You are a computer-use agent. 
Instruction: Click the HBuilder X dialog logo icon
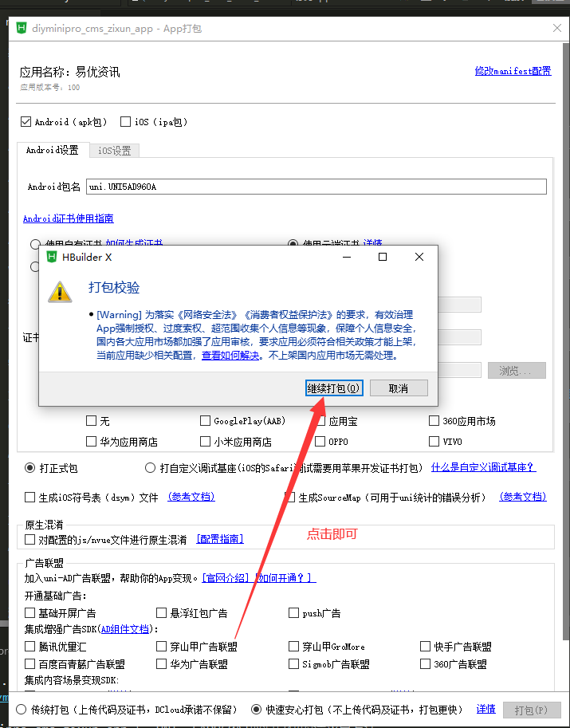point(52,257)
